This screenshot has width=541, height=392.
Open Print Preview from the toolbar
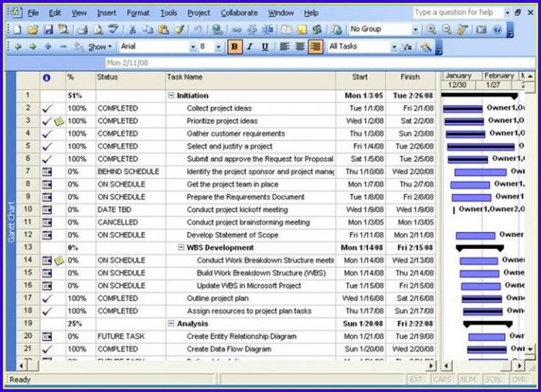point(98,29)
